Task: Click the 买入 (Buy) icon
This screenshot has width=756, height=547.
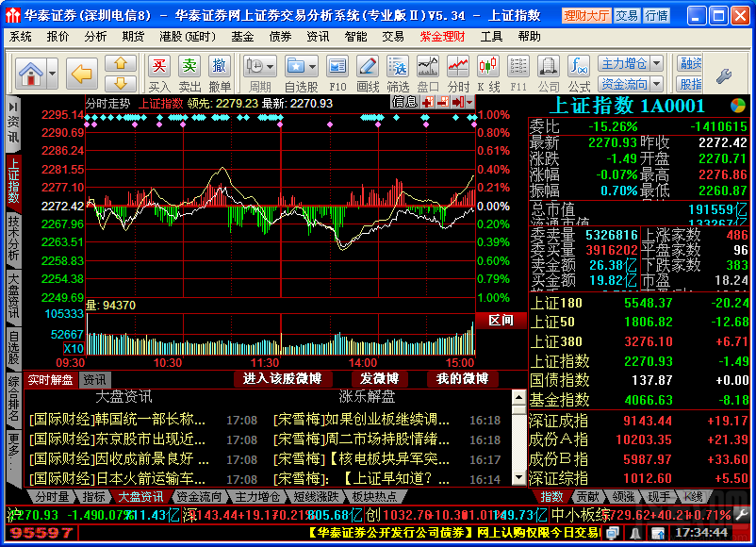Action: click(160, 66)
